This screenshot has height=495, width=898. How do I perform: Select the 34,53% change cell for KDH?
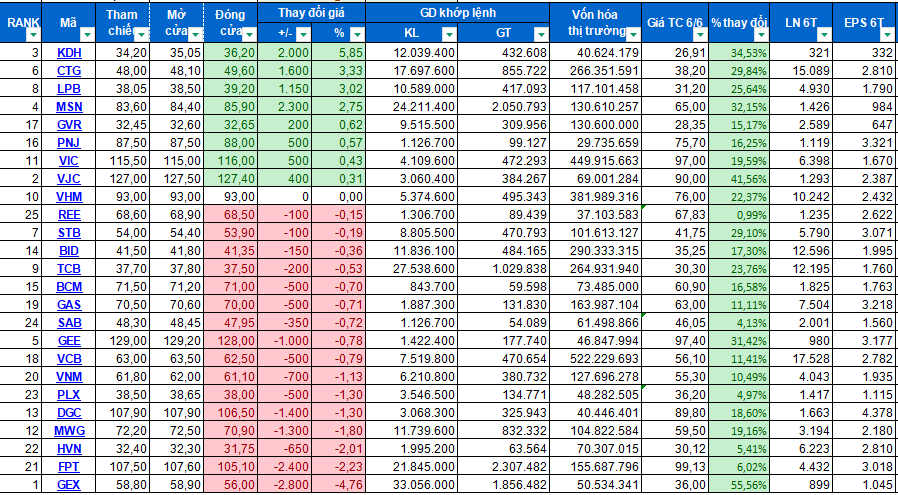(x=739, y=53)
